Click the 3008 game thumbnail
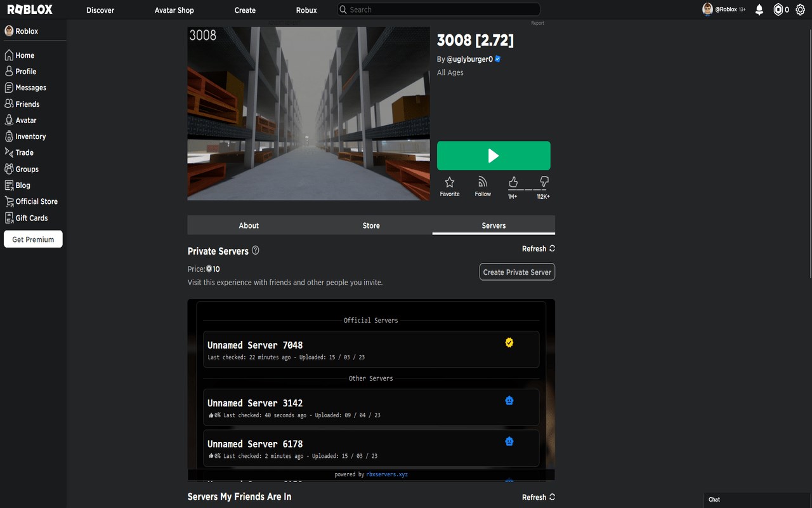Screen dimensions: 812x508 pos(309,114)
